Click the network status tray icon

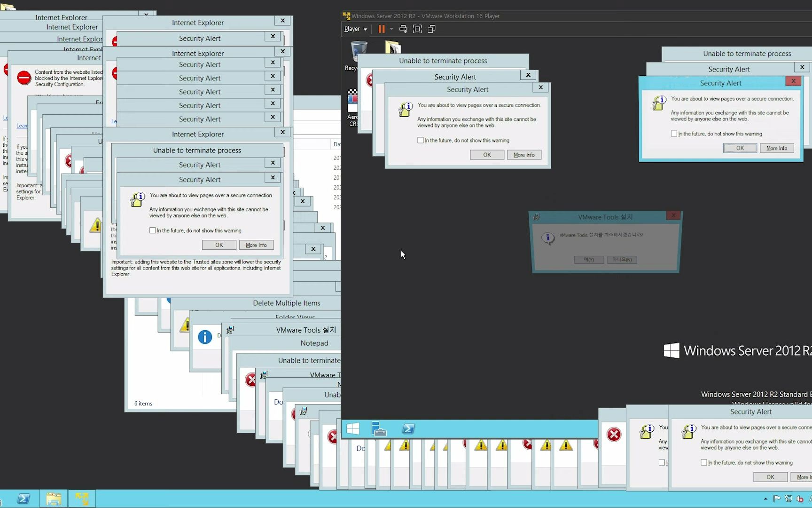tap(789, 499)
